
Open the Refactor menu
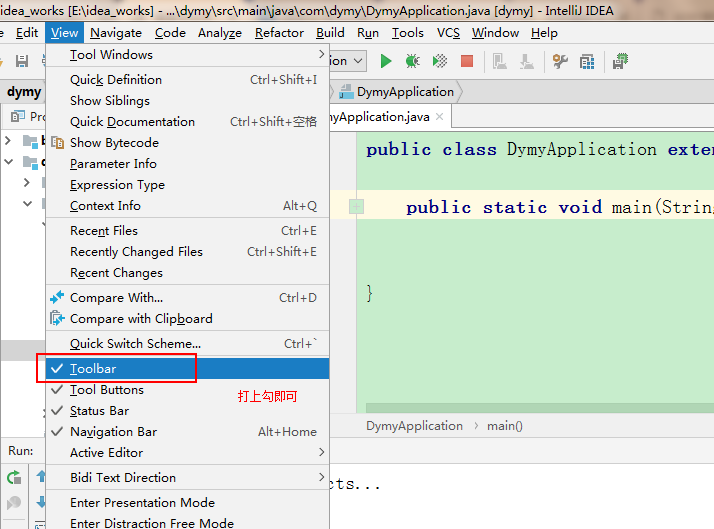[279, 33]
